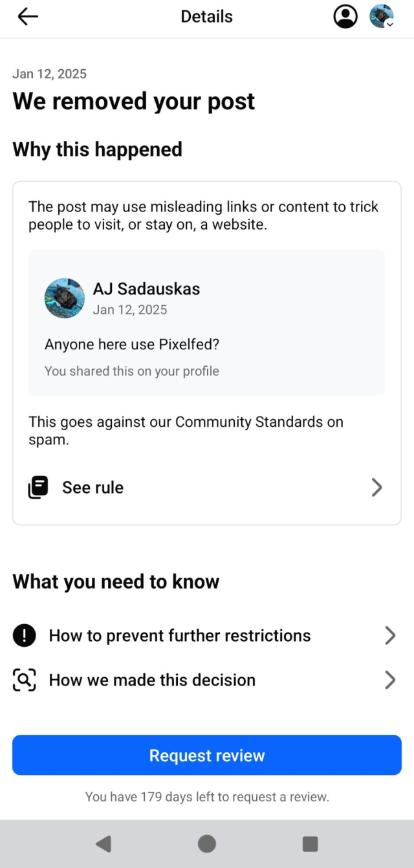Click the magnifier icon beside decision explanation

[24, 680]
